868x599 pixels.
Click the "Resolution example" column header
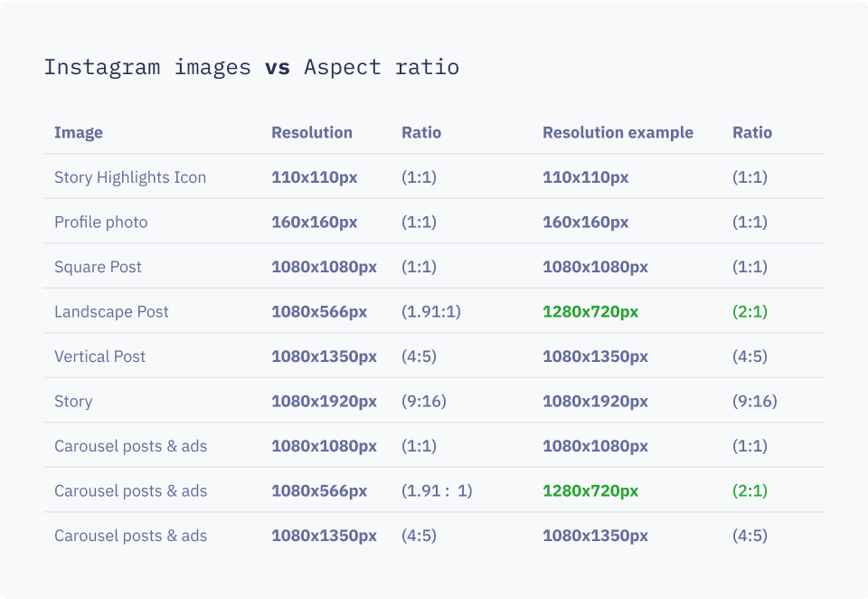[618, 132]
